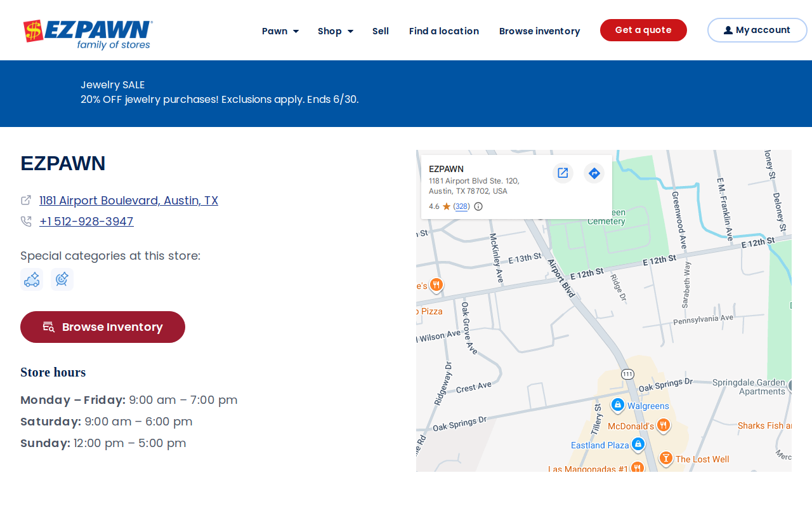The width and height of the screenshot is (812, 508).
Task: Get directions icon in map card
Action: pos(594,173)
